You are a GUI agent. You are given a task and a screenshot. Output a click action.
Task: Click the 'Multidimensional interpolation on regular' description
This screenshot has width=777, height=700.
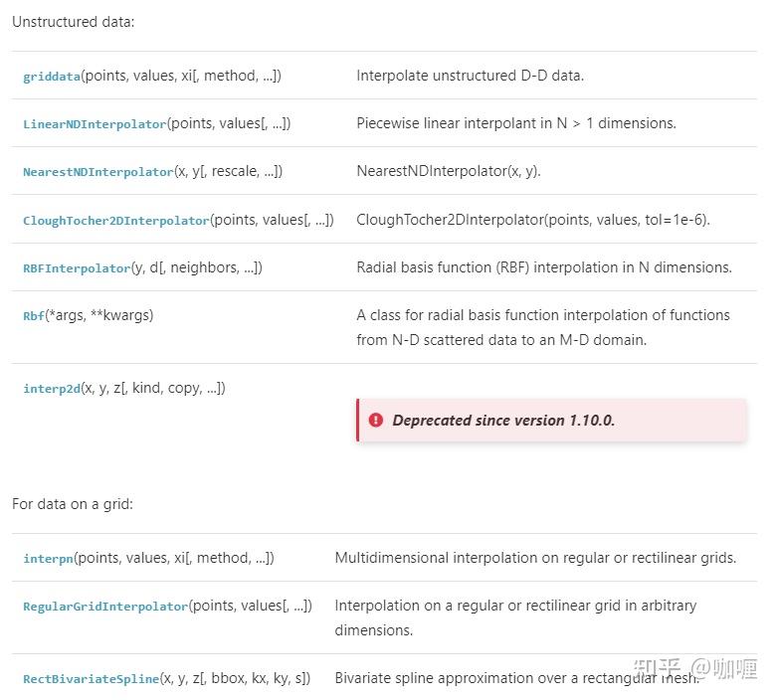pyautogui.click(x=535, y=558)
